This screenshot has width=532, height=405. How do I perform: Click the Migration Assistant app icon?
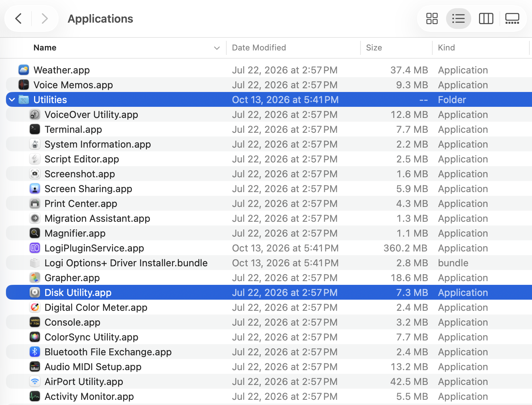[x=35, y=218]
